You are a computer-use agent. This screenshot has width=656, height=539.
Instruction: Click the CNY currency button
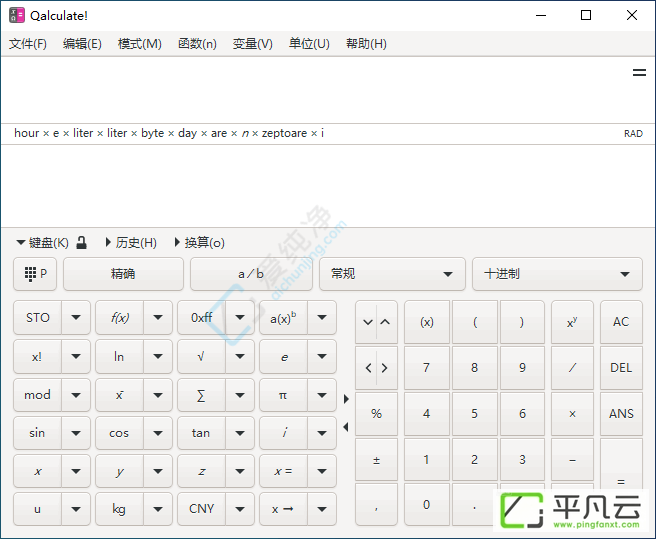pyautogui.click(x=202, y=509)
